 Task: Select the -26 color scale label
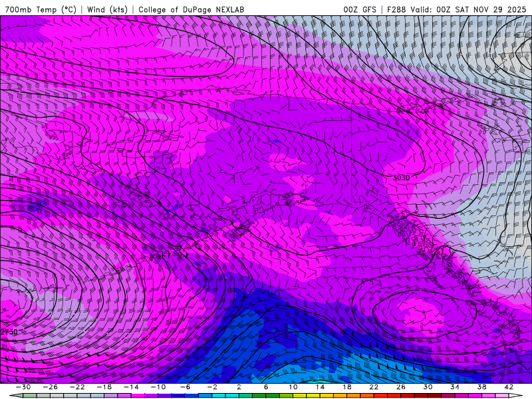pos(51,387)
